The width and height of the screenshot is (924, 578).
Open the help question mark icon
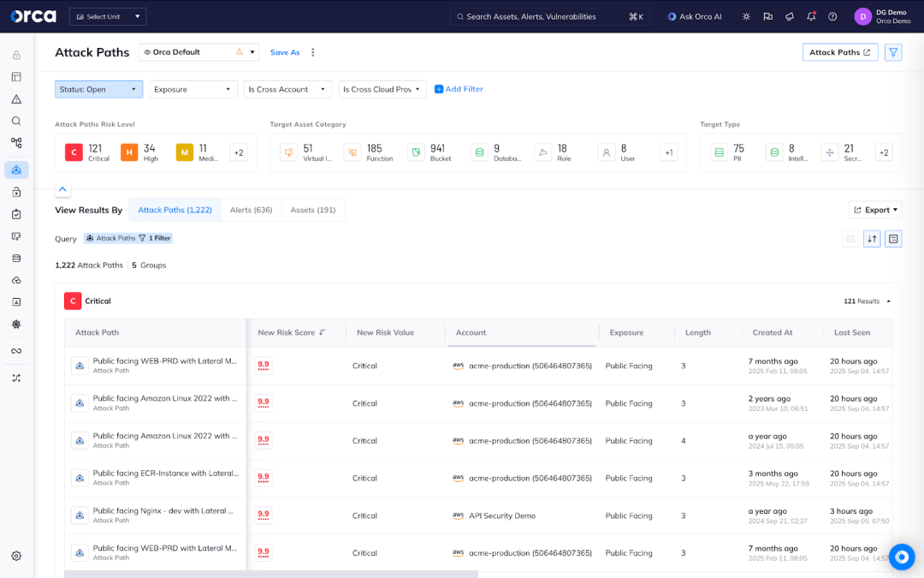pos(832,16)
